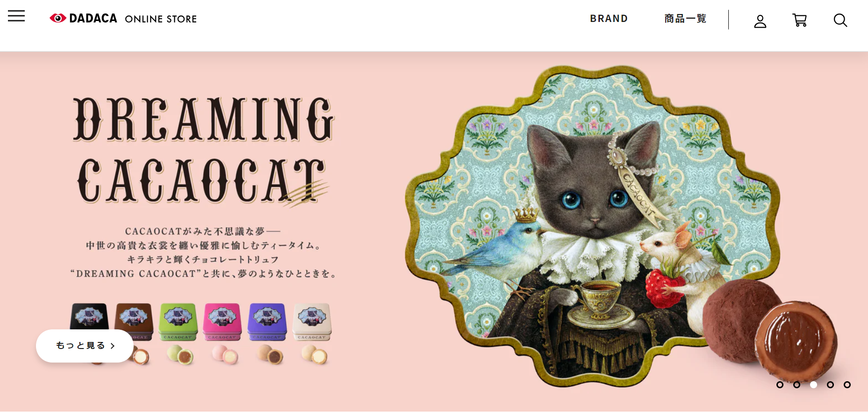
Task: Click the purple CACAOCAT tin thumbnail
Action: (267, 322)
